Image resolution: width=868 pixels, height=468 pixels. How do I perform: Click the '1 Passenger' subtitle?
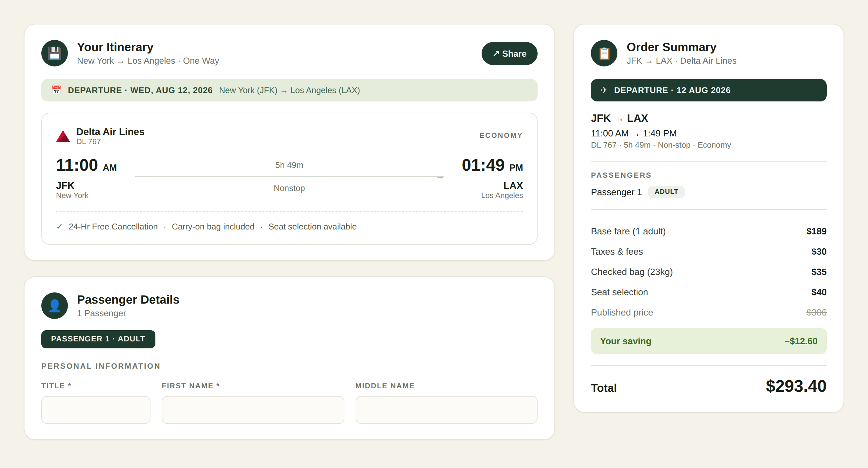point(101,313)
